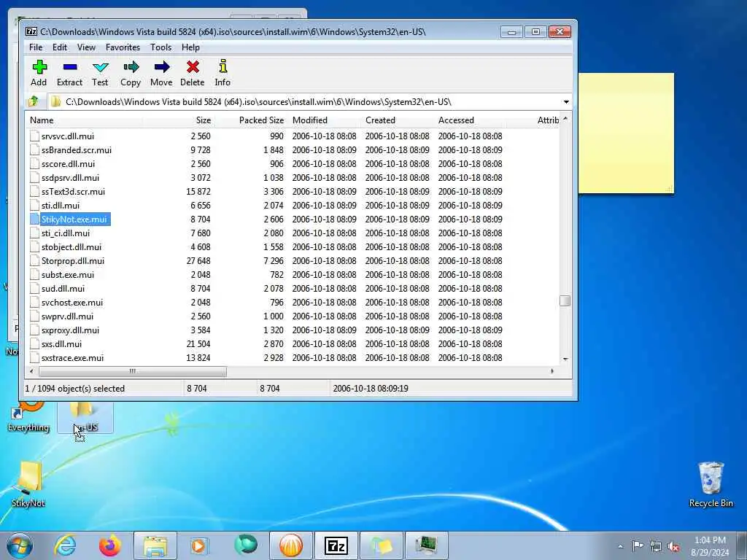Open the Edit menu

60,47
